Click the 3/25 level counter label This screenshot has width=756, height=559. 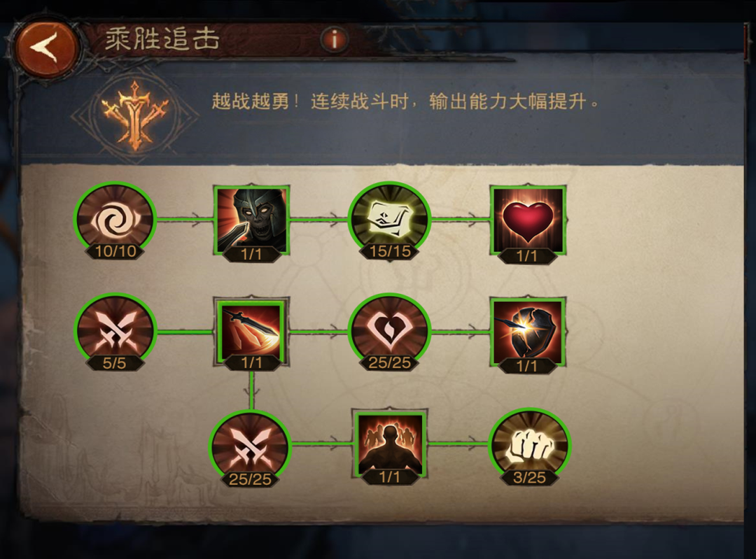tap(529, 478)
